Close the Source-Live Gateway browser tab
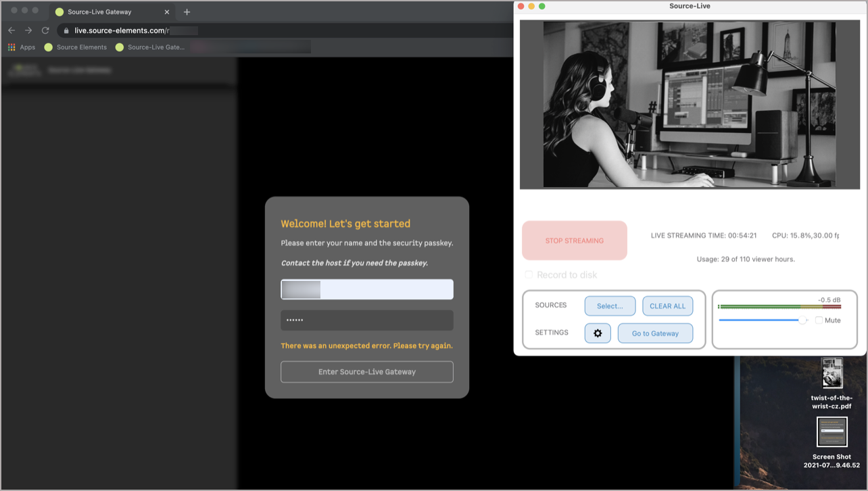Image resolution: width=868 pixels, height=491 pixels. [167, 12]
